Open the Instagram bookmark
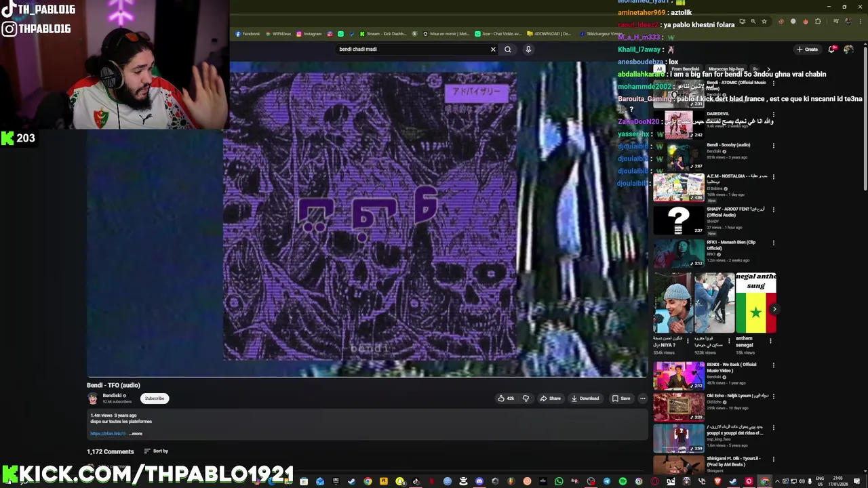868x488 pixels. pos(309,34)
